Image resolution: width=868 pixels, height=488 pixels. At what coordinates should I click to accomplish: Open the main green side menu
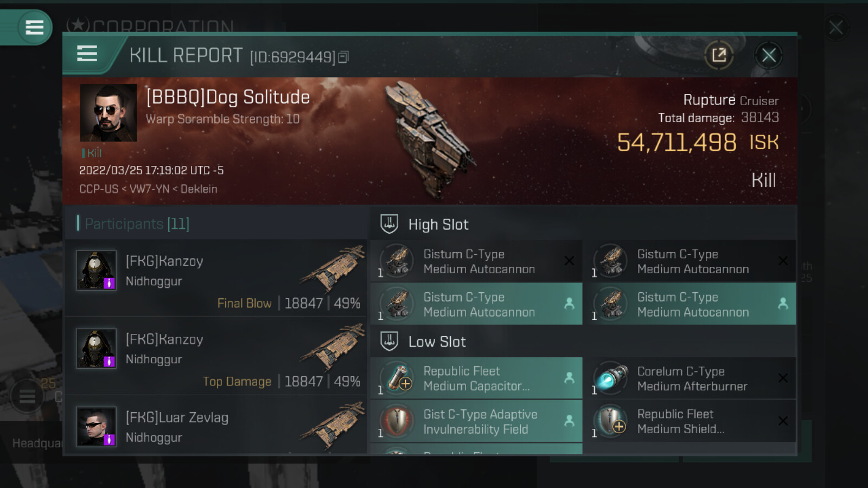34,27
